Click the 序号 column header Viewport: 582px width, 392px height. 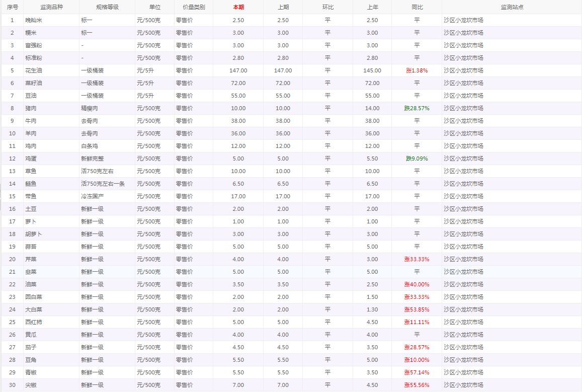(x=12, y=7)
